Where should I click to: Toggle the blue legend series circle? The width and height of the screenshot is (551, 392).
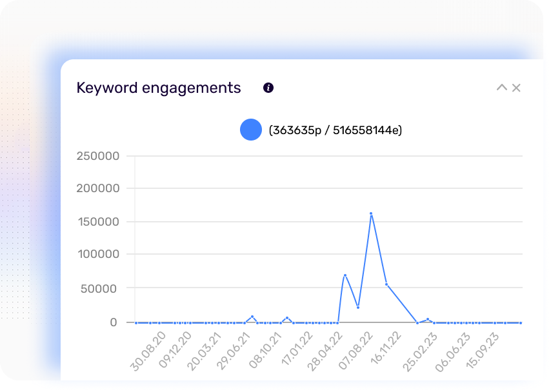coord(251,130)
